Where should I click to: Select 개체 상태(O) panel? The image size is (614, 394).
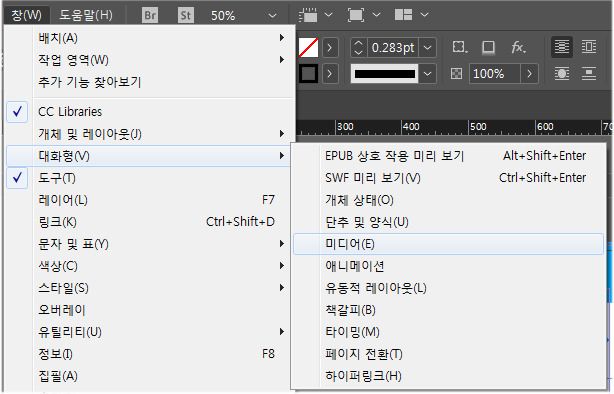click(x=449, y=200)
